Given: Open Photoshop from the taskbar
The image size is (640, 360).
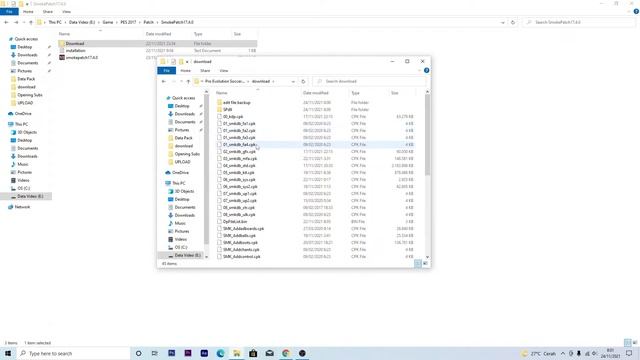Looking at the screenshot, I should pos(171,353).
